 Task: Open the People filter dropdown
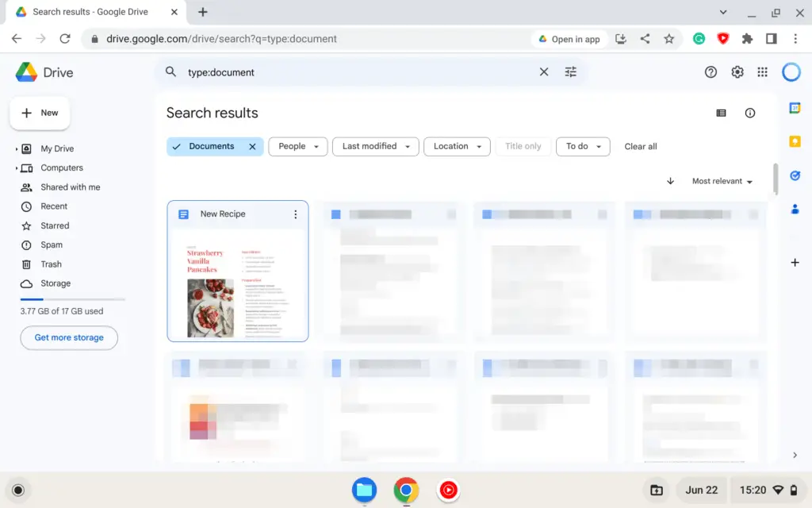click(297, 146)
